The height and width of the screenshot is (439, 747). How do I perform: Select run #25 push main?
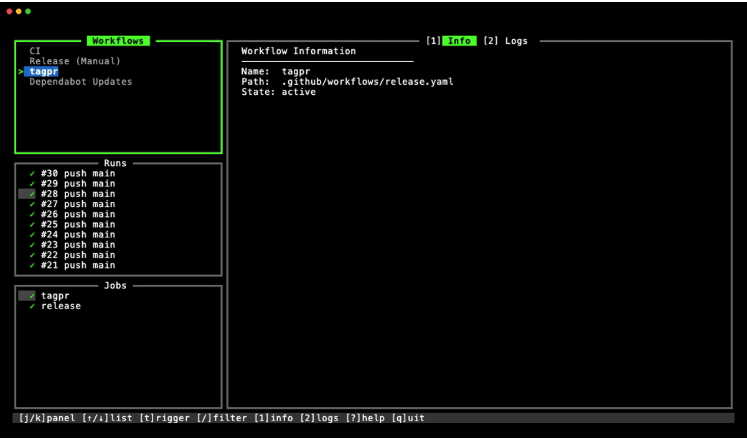point(71,225)
